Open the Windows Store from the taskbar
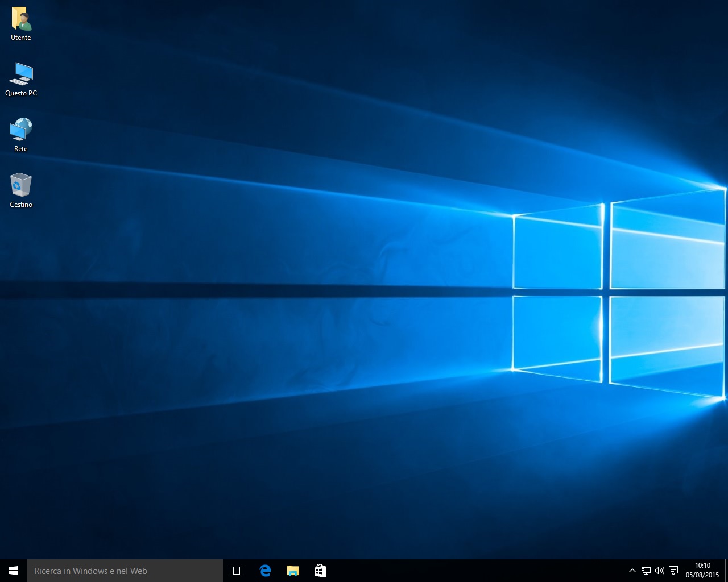The image size is (728, 582). (320, 571)
